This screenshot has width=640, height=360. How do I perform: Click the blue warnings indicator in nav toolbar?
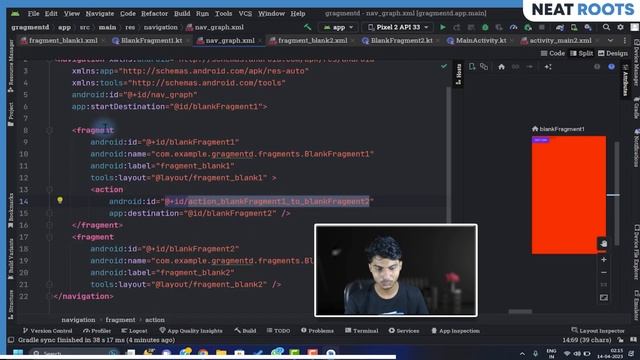click(611, 67)
